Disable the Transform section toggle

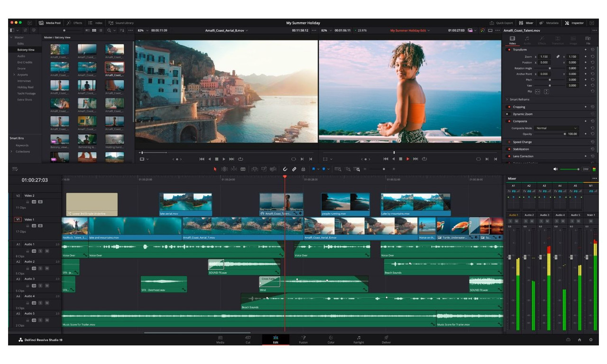(x=509, y=50)
